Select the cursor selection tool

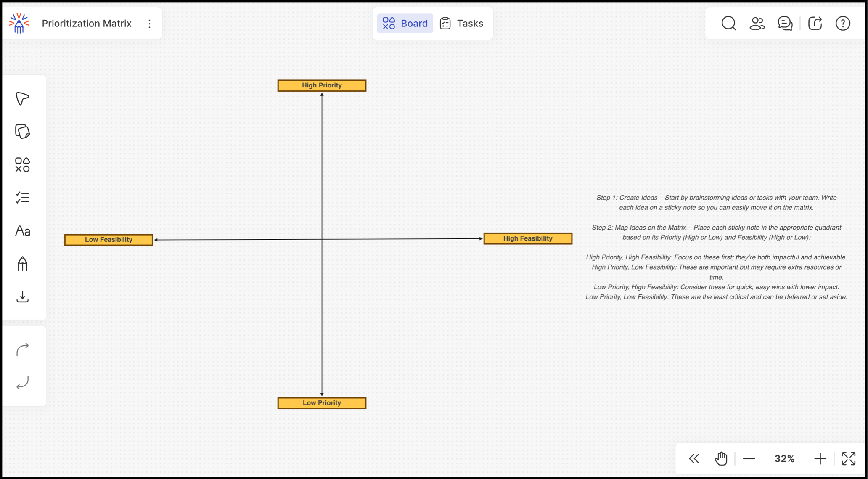point(23,98)
